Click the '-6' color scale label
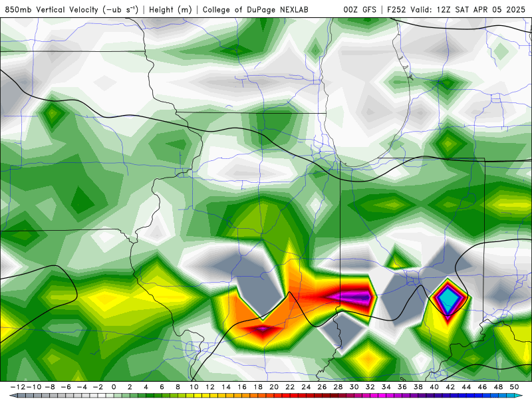532x399 pixels. pyautogui.click(x=66, y=387)
